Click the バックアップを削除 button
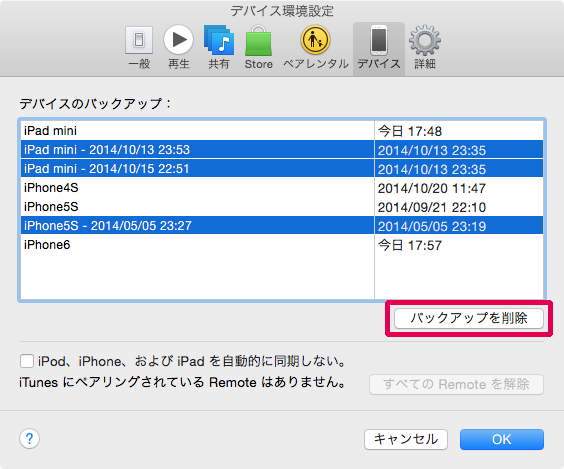564x469 pixels. coord(469,318)
